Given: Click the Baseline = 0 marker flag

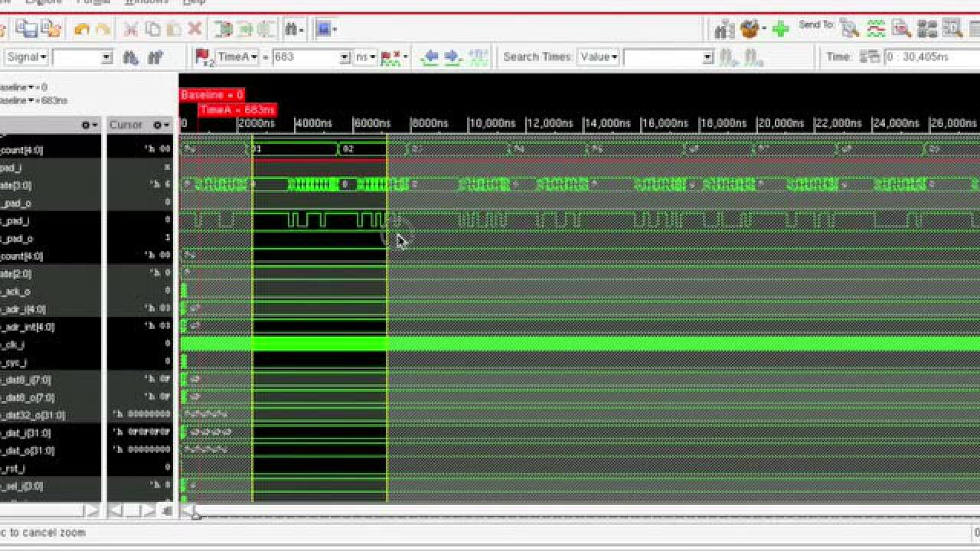Looking at the screenshot, I should pyautogui.click(x=212, y=95).
